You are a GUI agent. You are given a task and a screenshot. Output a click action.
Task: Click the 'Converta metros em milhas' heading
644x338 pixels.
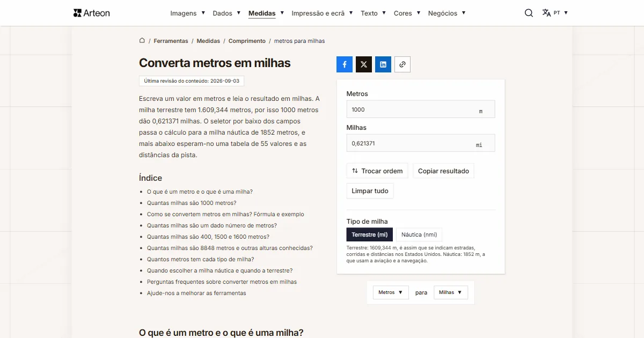click(215, 63)
